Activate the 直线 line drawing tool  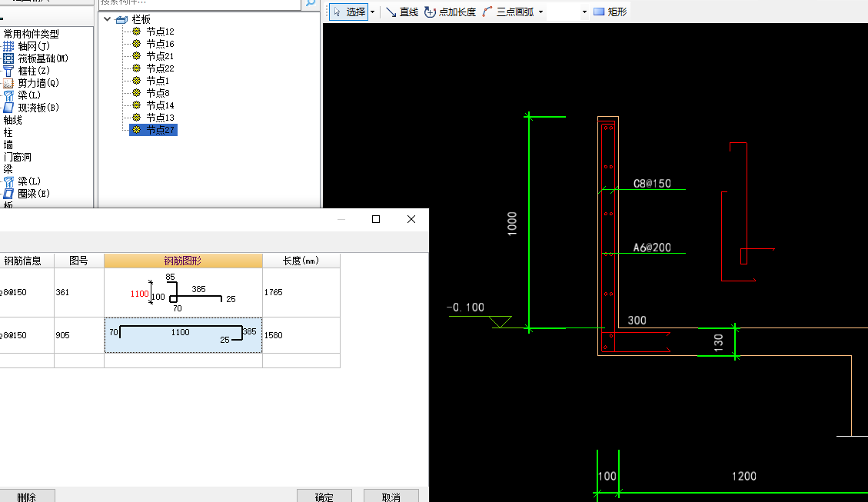(402, 12)
